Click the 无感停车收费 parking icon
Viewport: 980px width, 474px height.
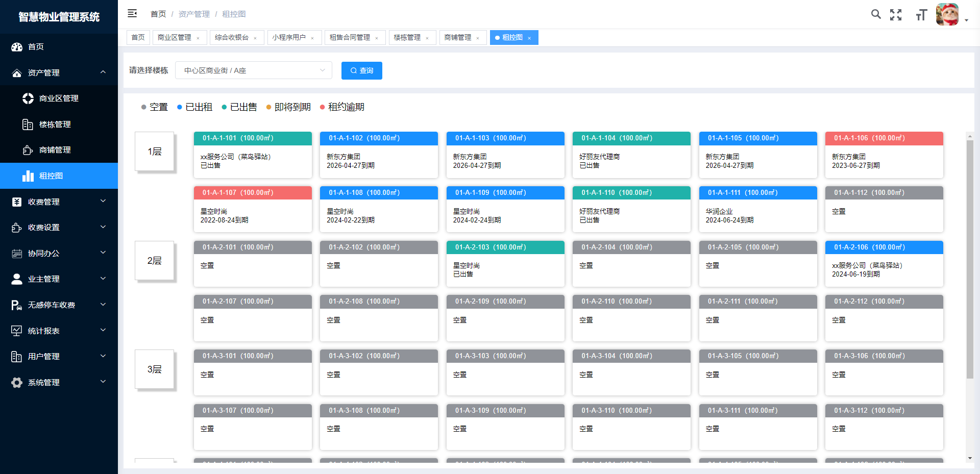point(17,305)
